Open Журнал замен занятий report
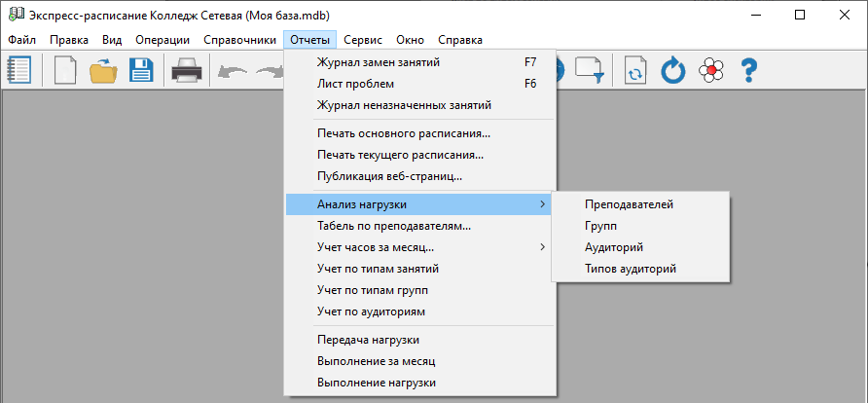Viewport: 868px width, 403px height. coord(378,62)
